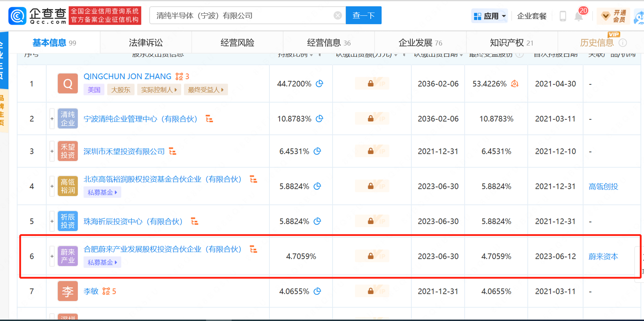This screenshot has height=321, width=644.
Task: Open related-companies icon next to 李敏
Action: pos(106,291)
